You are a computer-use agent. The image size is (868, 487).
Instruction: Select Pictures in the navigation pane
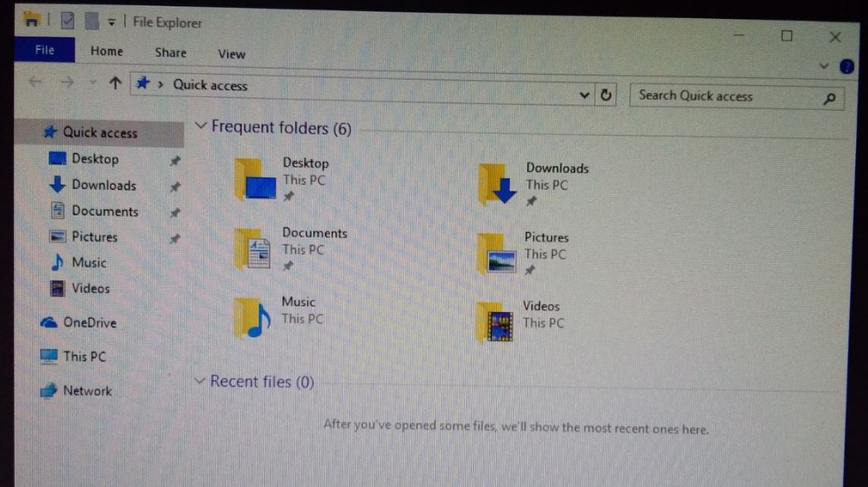coord(94,237)
